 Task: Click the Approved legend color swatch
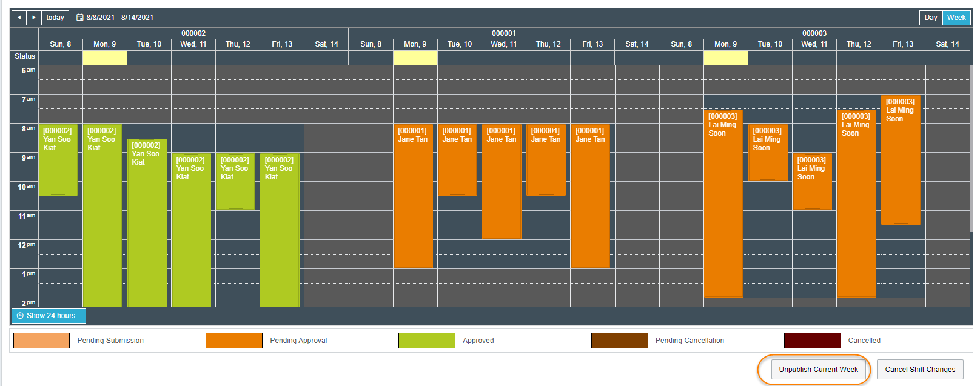click(427, 341)
